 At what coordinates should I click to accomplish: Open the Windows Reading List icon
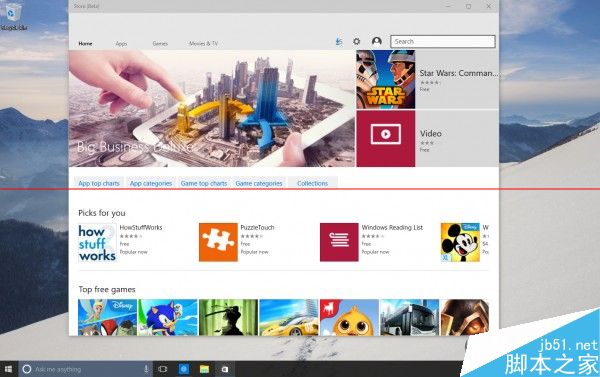tap(339, 243)
